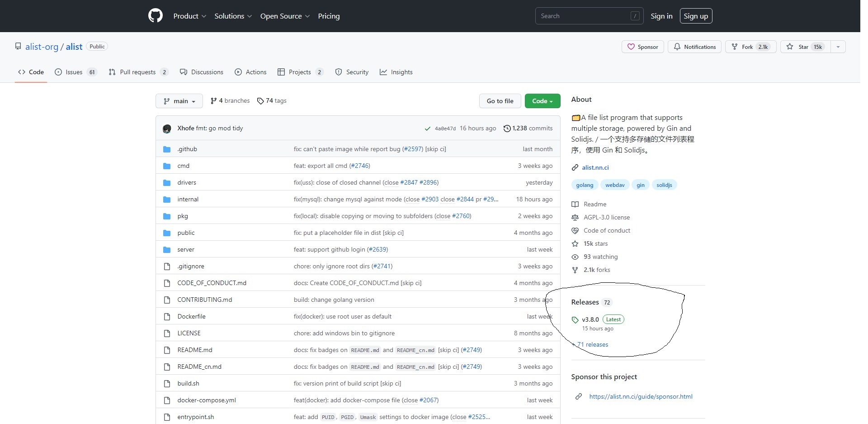The height and width of the screenshot is (424, 868).
Task: Click the drivers folder icon
Action: click(x=167, y=182)
